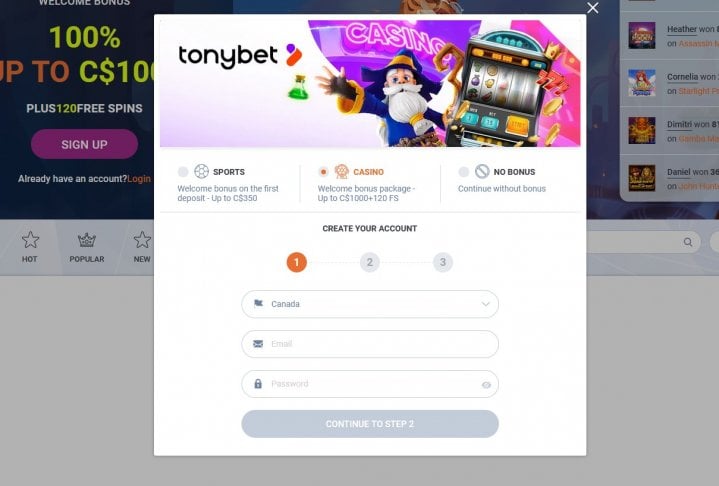Open the Canada country dropdown
This screenshot has width=719, height=486.
click(370, 304)
